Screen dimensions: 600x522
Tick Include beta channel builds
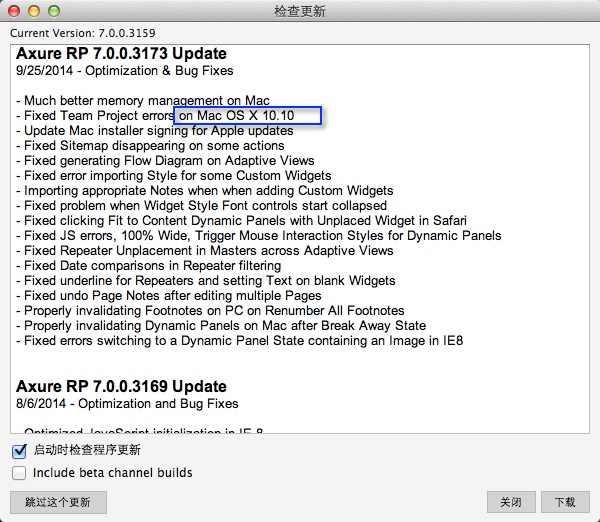(x=19, y=473)
